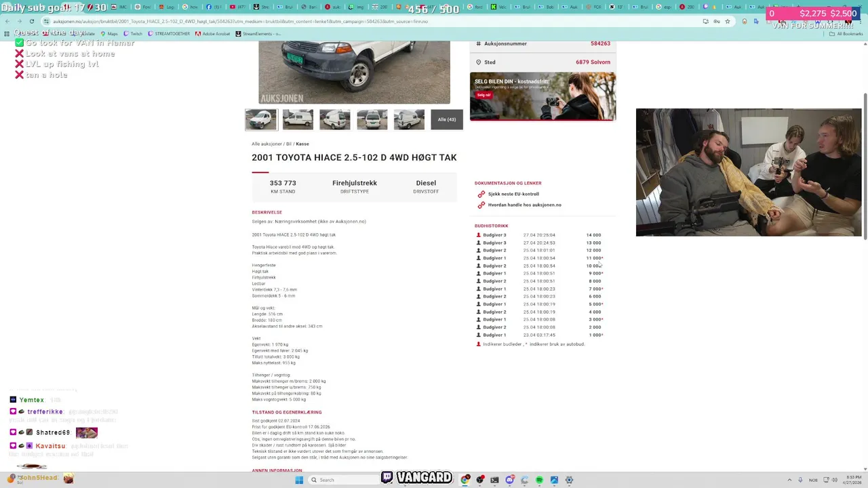Viewport: 868px width, 488px height.
Task: Open the volume control in system tray
Action: (x=833, y=480)
